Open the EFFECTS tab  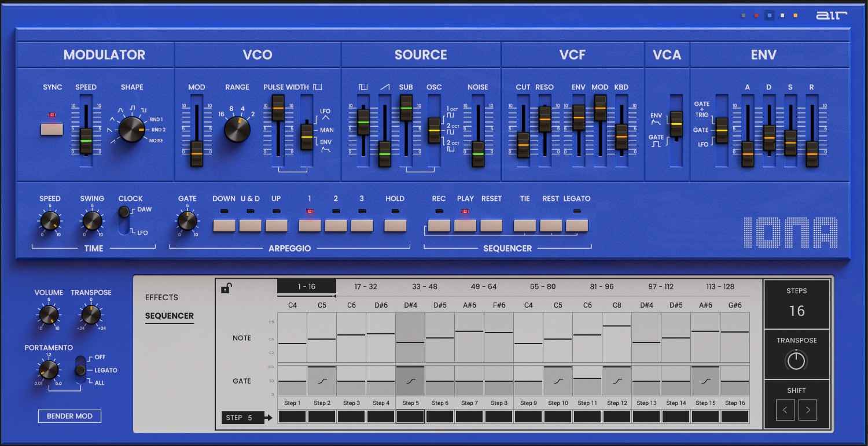[161, 297]
